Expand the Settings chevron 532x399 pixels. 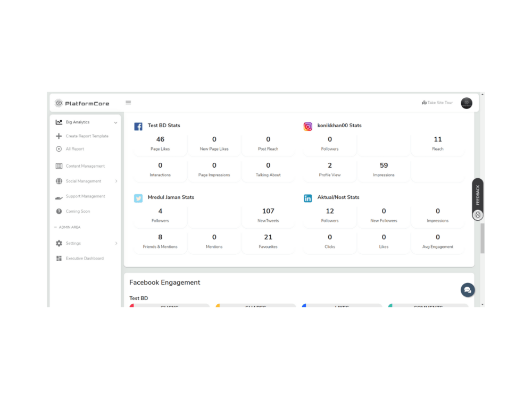[x=116, y=243]
